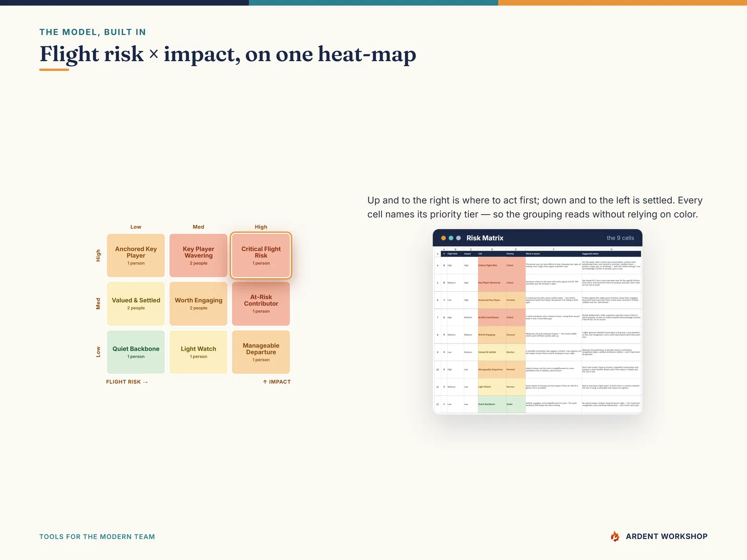Select the Critical Flight Risk heat-map tile
Screen dimensions: 747x560
[x=261, y=255]
